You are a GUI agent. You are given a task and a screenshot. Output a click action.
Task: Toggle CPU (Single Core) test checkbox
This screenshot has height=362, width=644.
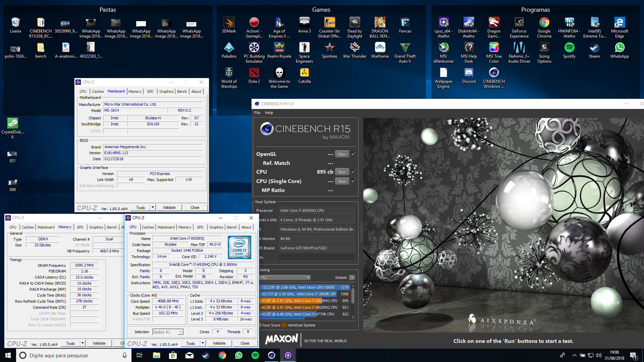pos(353,181)
